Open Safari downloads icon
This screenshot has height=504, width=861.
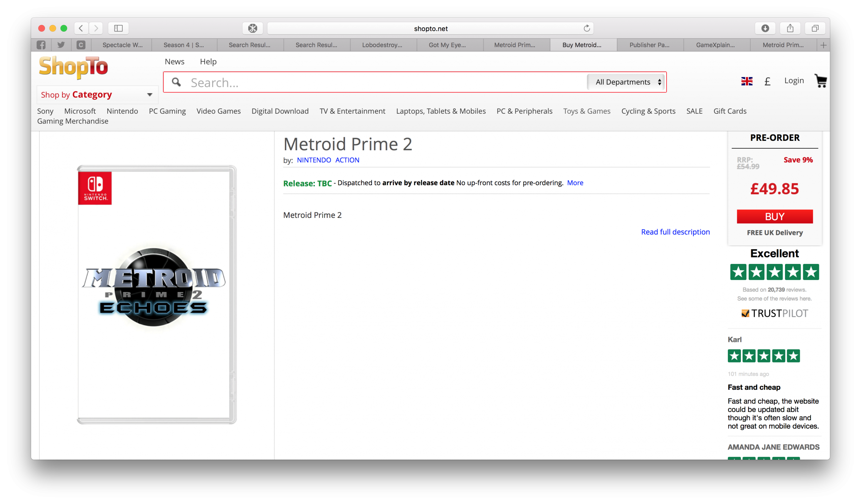[x=765, y=28]
